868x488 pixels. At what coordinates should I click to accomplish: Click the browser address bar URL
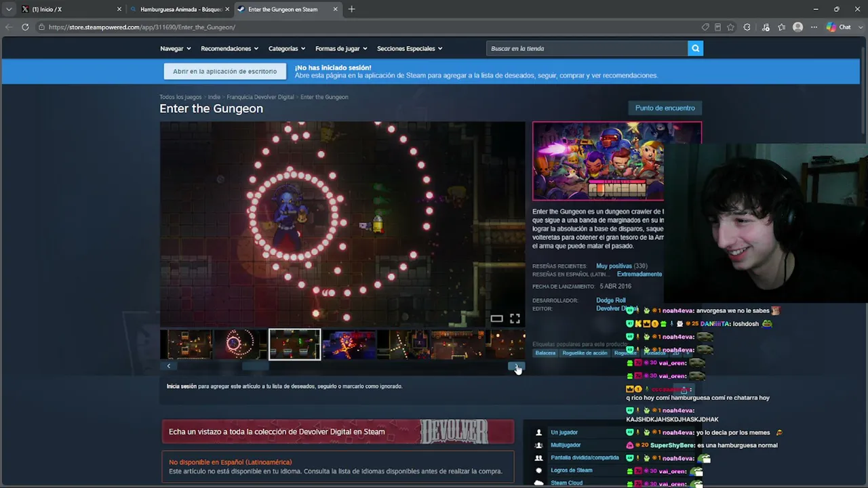click(142, 27)
